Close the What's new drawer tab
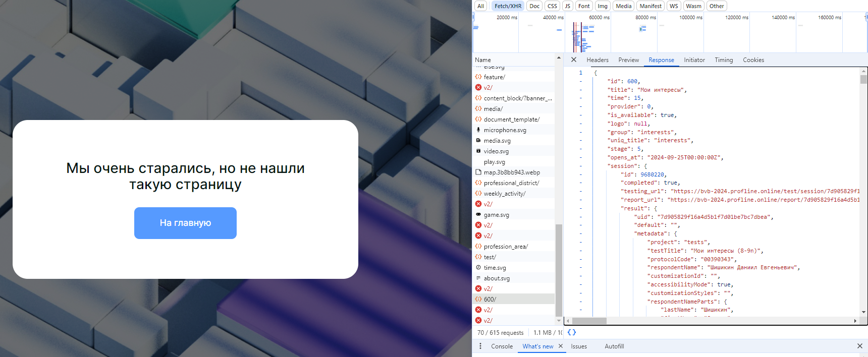The width and height of the screenshot is (868, 357). pos(561,346)
